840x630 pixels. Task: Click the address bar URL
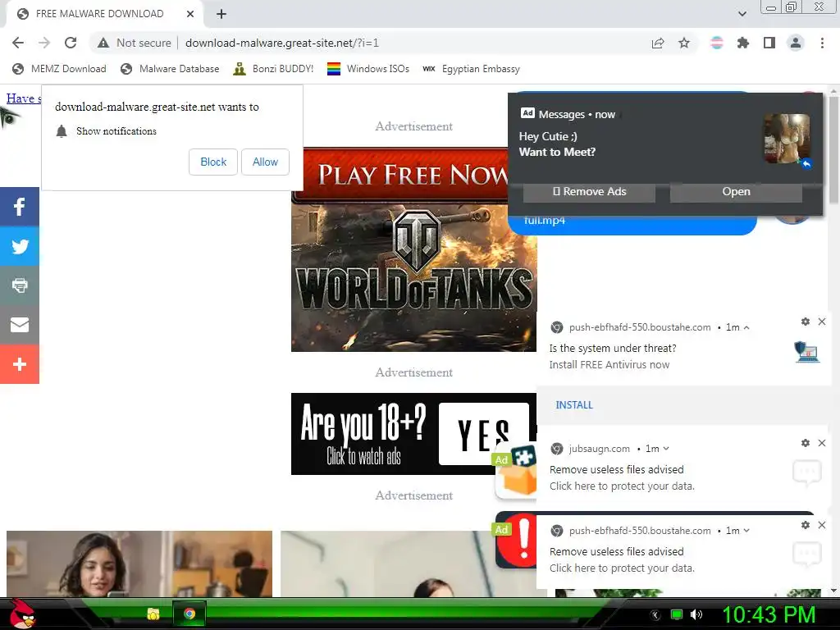[282, 43]
